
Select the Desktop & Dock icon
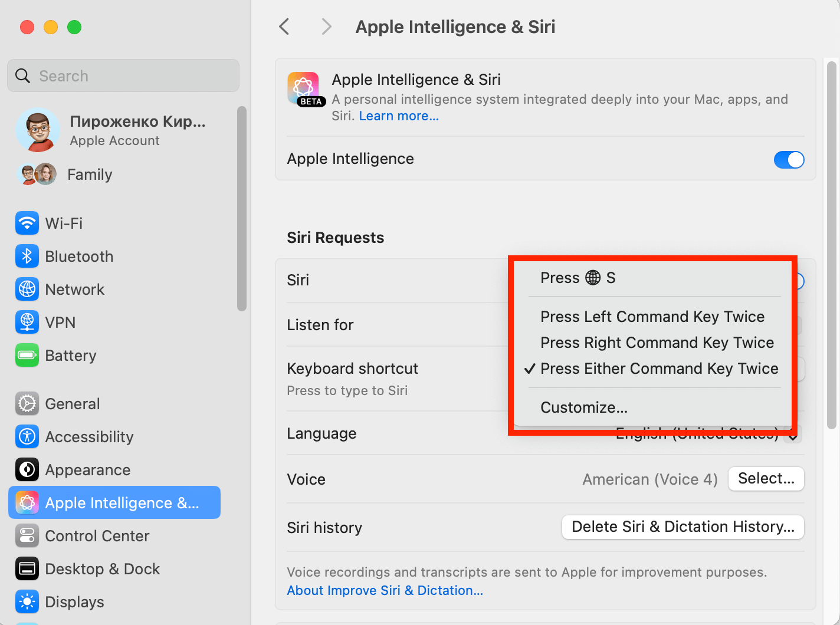pos(27,568)
